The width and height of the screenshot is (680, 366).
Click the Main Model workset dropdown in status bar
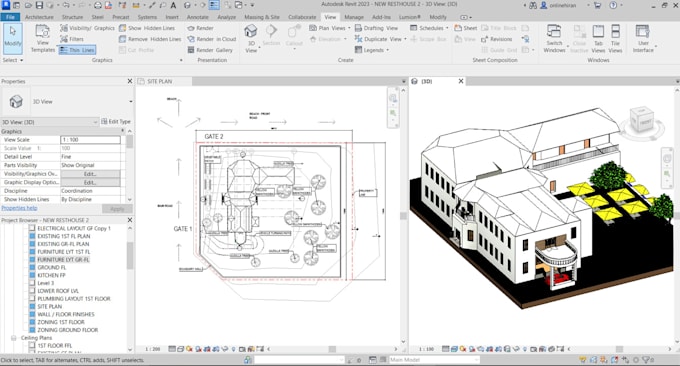coord(434,359)
